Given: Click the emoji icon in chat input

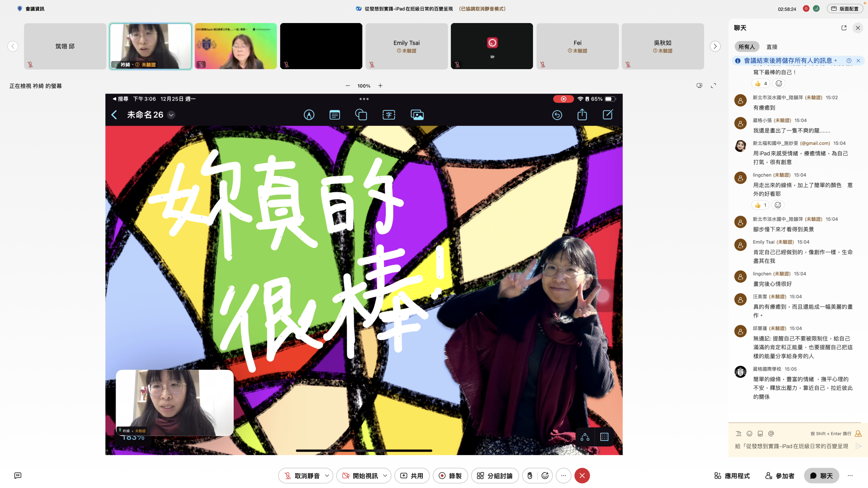Looking at the screenshot, I should click(750, 433).
